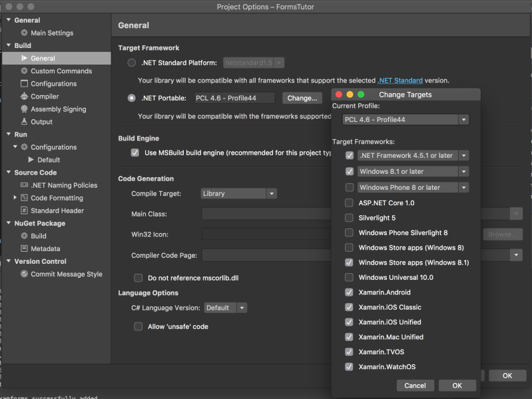Check Windows Phone Silverlight 8
Screen dimensions: 532x399
point(349,232)
